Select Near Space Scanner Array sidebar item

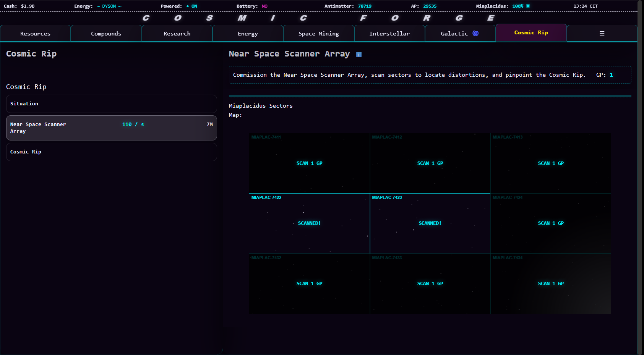pyautogui.click(x=111, y=128)
